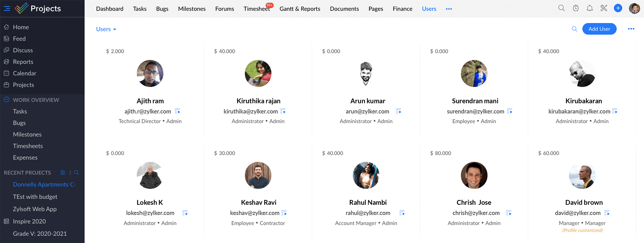
Task: Search recent projects with the magnifier icon
Action: click(76, 173)
